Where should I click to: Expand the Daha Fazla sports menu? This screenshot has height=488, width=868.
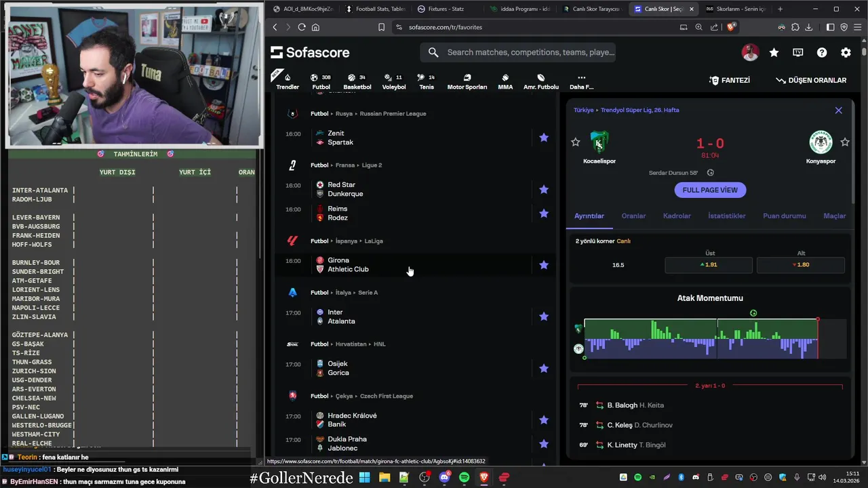[581, 81]
